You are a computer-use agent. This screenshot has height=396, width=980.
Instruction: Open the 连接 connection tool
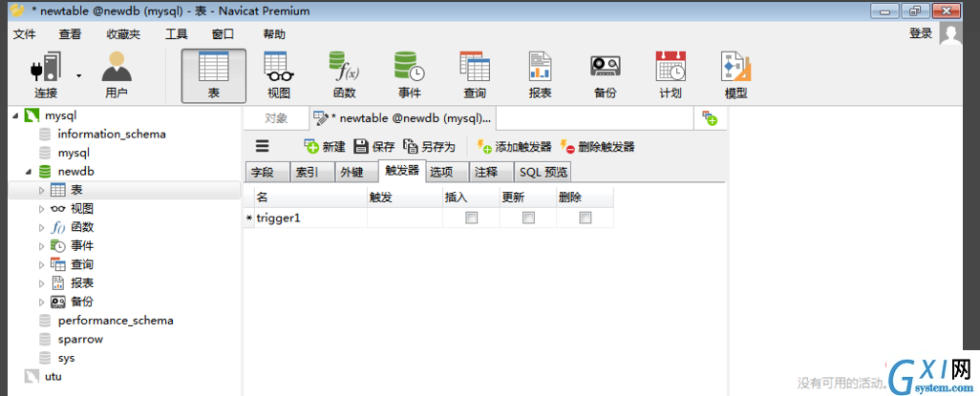[46, 75]
